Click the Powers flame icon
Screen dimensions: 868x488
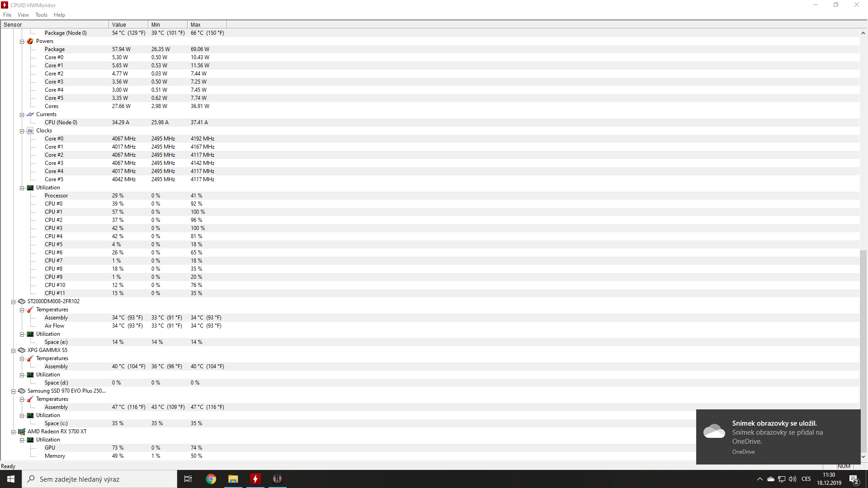pyautogui.click(x=30, y=41)
